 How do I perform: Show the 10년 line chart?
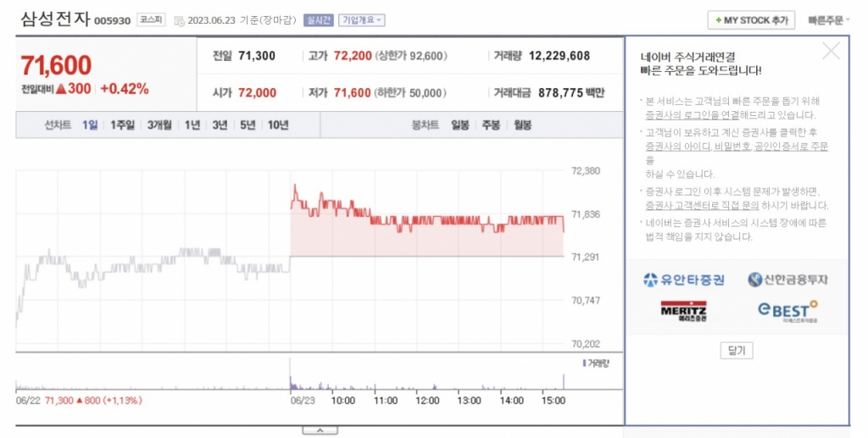[x=278, y=125]
